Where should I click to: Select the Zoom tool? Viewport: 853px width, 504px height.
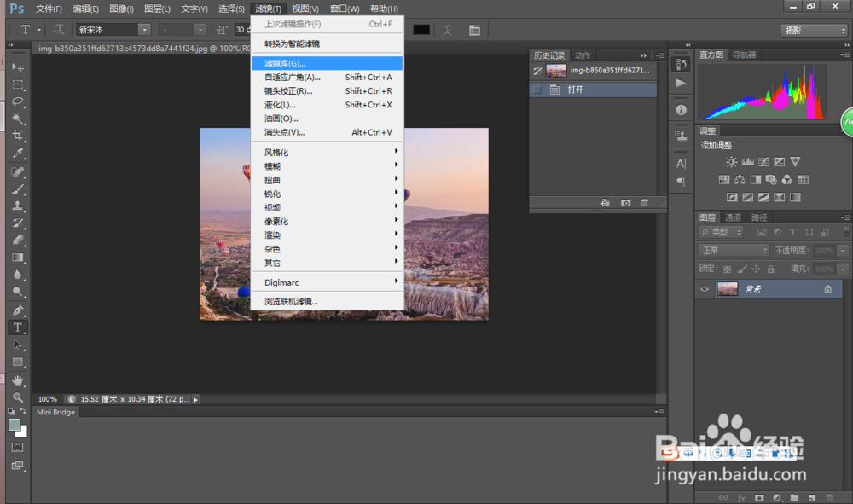coord(17,397)
